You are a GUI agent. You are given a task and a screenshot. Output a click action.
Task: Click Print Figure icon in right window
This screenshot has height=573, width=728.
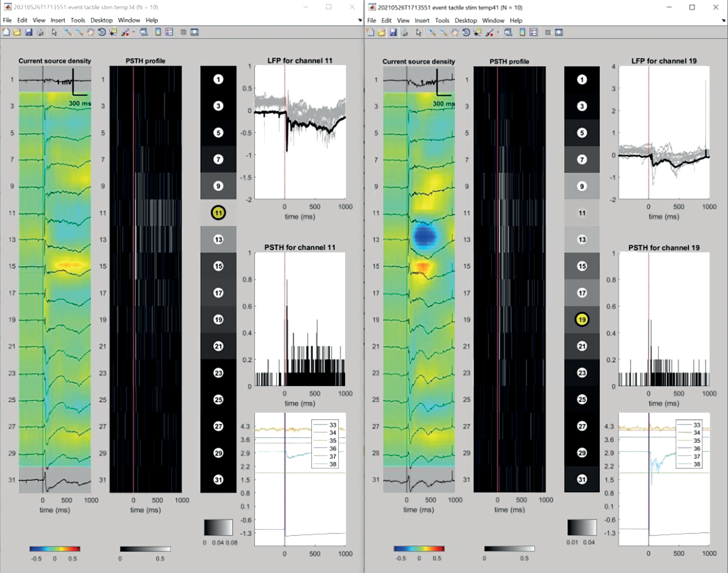(x=404, y=33)
